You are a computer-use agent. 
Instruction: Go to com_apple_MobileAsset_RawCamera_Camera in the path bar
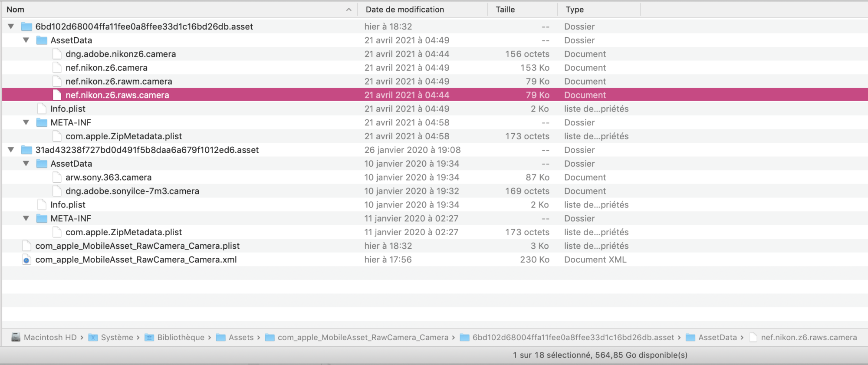[363, 337]
